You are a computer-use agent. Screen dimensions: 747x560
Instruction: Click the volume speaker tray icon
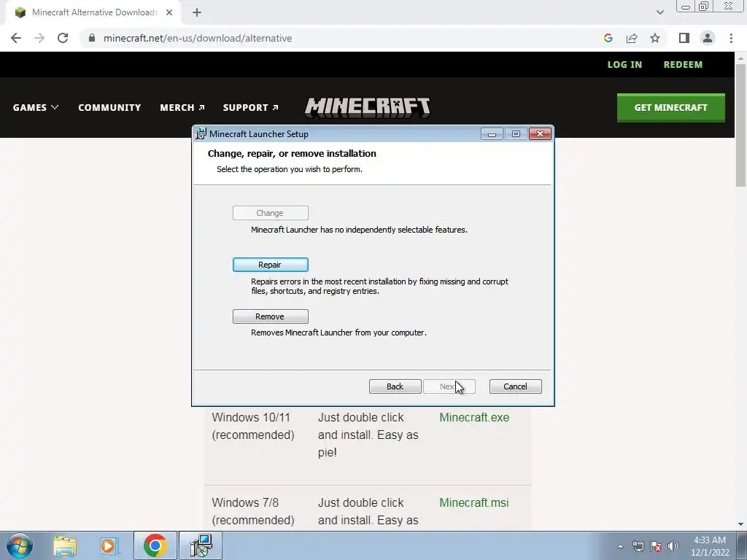673,546
